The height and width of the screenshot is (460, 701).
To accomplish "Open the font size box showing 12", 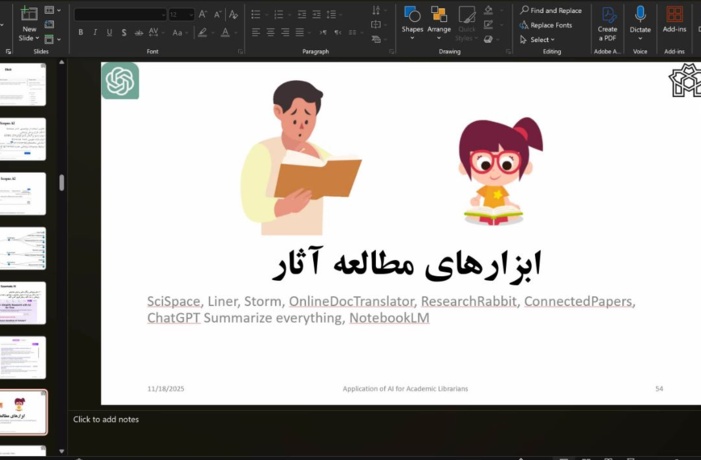I will (181, 15).
